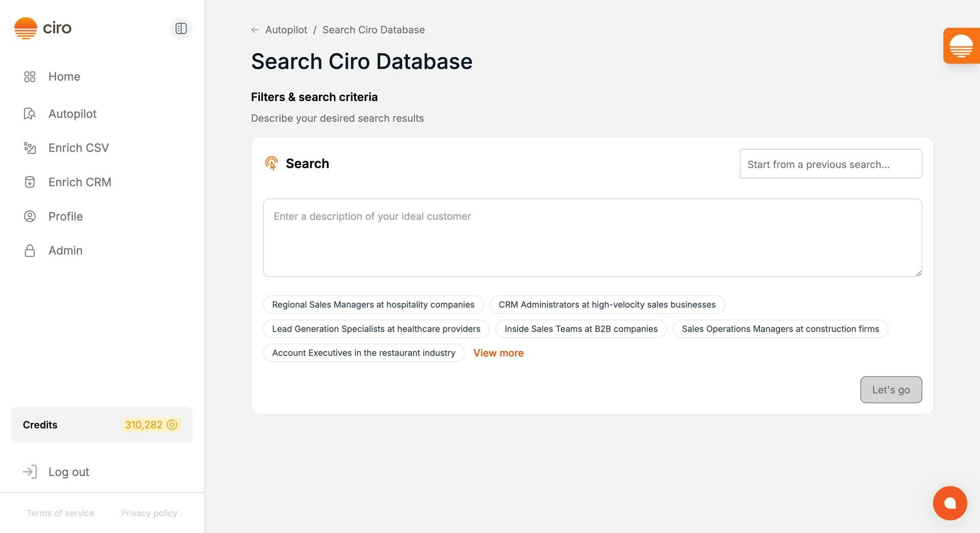Click the ideal customer description field
Screen dimensions: 980x533
[592, 238]
